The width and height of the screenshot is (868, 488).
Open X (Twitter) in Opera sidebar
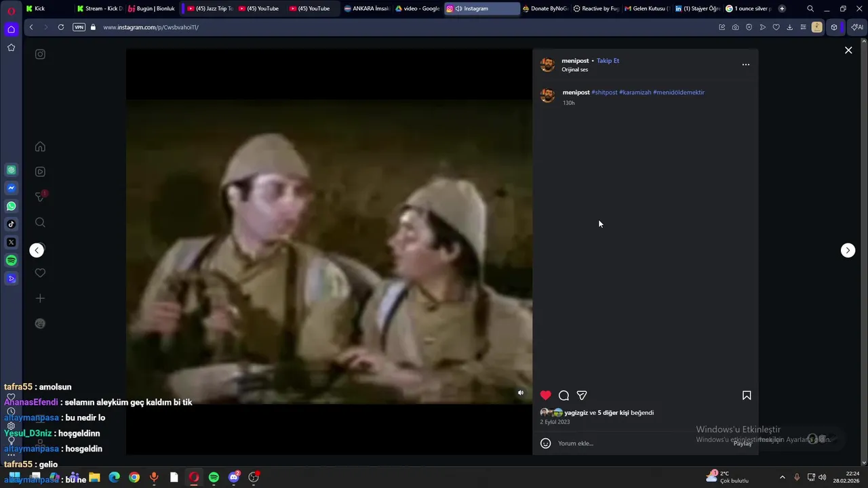click(12, 242)
